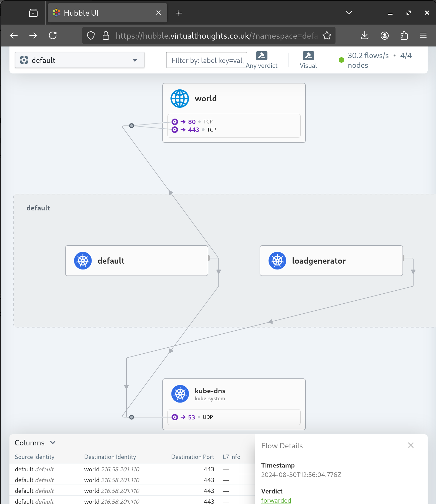Select the kube-dns service card title
This screenshot has height=504, width=436.
point(210,391)
